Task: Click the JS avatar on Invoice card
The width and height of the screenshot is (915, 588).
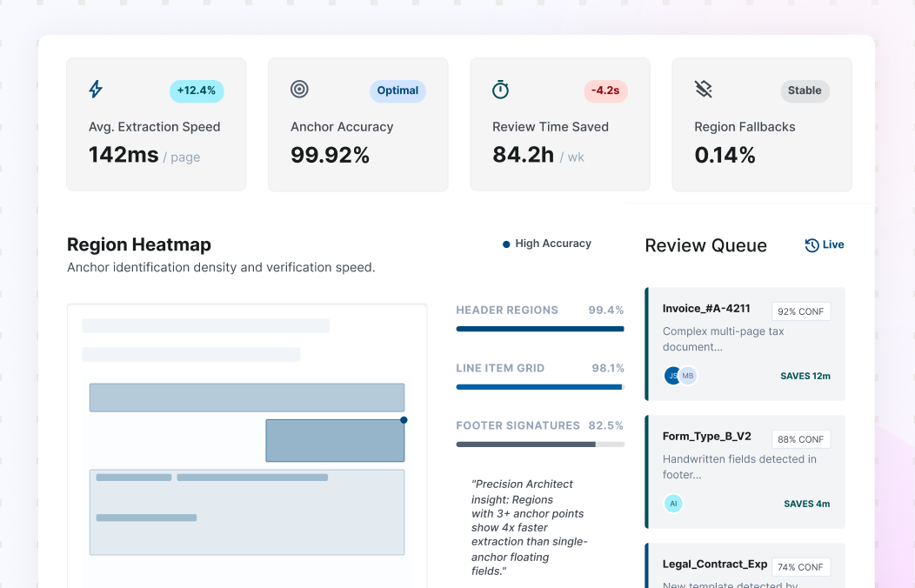Action: [x=671, y=376]
